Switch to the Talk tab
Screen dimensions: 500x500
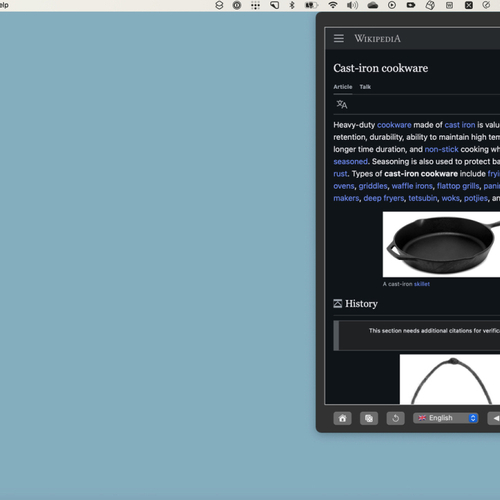click(365, 87)
